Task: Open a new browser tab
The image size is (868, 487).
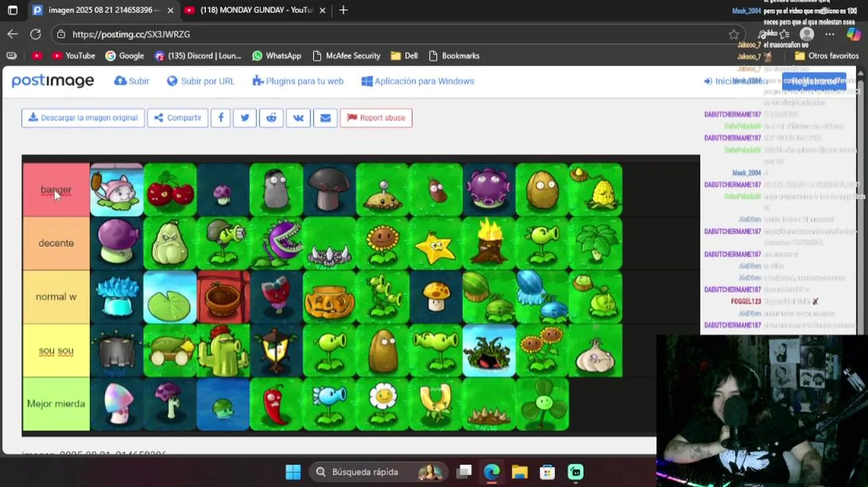Action: tap(343, 10)
